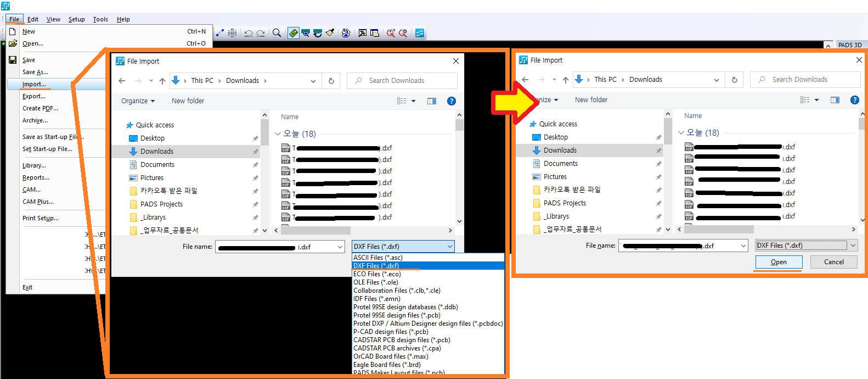Open help in left File Import dialog
The image size is (868, 379).
452,101
